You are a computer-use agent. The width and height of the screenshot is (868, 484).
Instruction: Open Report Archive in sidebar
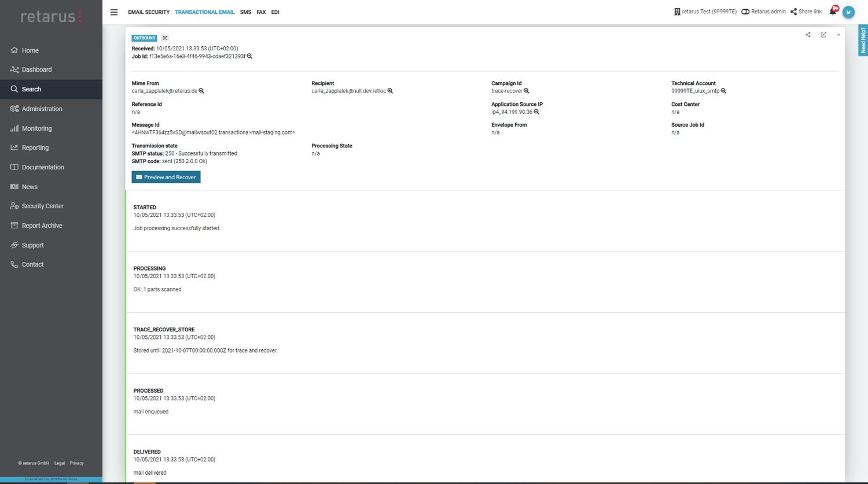tap(42, 226)
